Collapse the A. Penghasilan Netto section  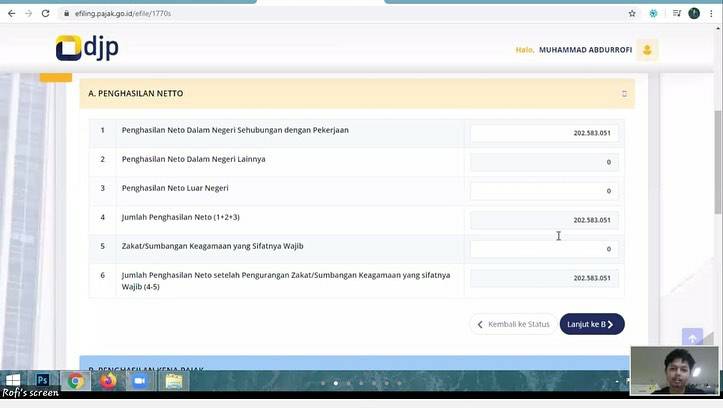pos(624,94)
